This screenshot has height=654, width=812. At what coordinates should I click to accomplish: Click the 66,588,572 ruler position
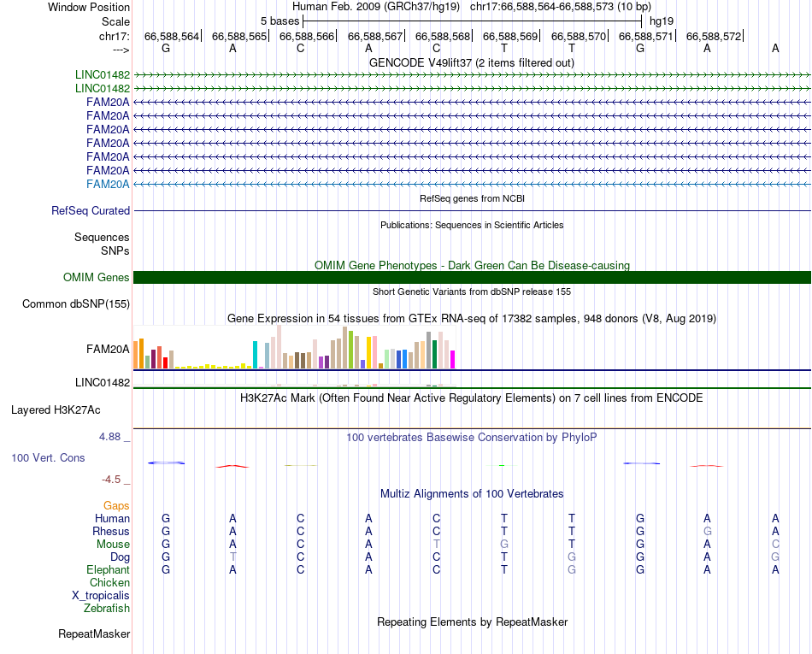[x=714, y=36]
